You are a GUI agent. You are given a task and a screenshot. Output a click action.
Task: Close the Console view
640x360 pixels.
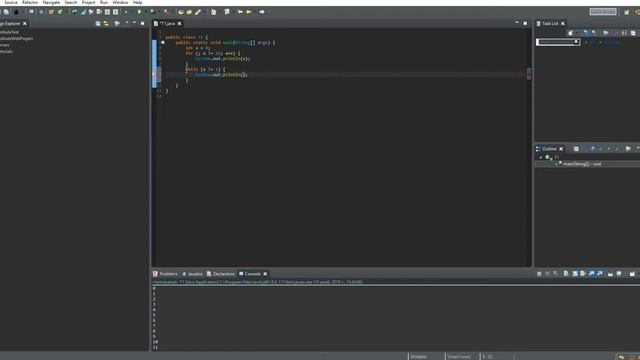coord(265,274)
